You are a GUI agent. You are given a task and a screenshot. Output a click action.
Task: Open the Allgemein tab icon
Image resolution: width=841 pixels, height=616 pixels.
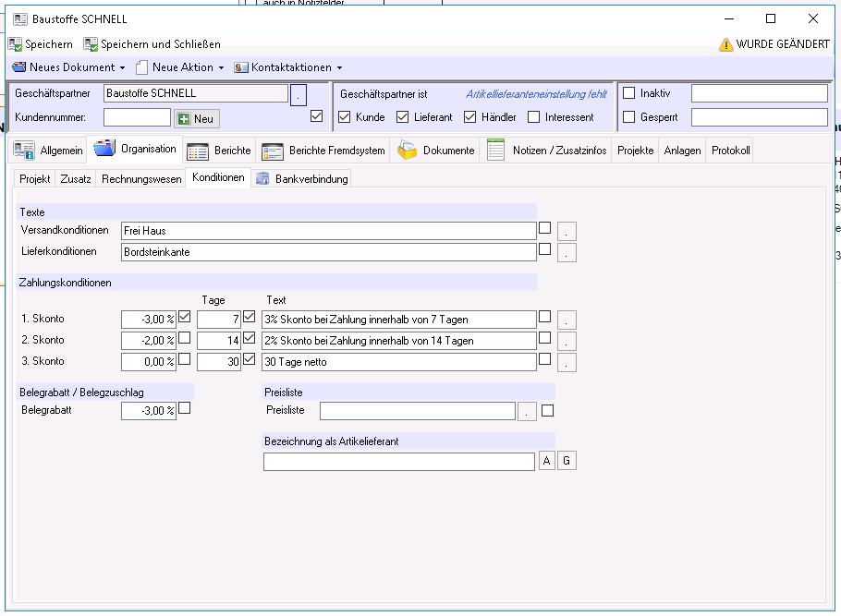24,151
